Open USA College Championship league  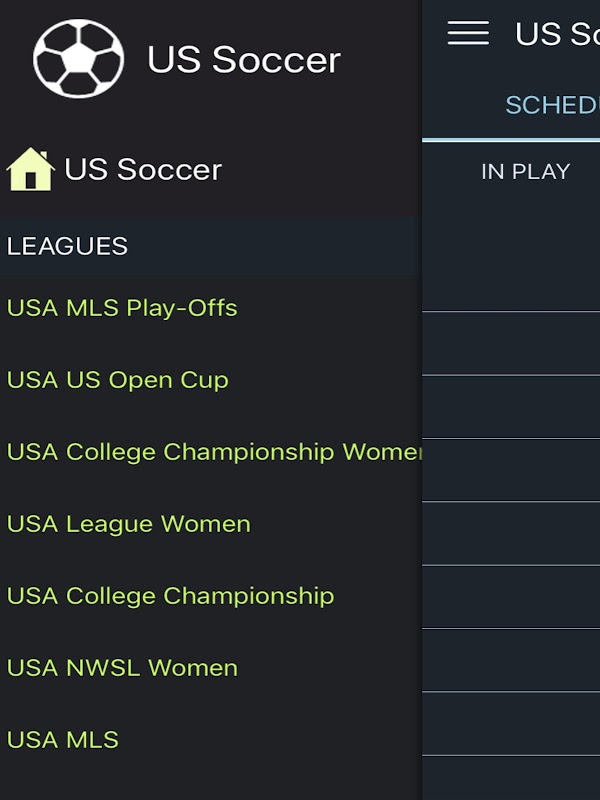(x=170, y=596)
